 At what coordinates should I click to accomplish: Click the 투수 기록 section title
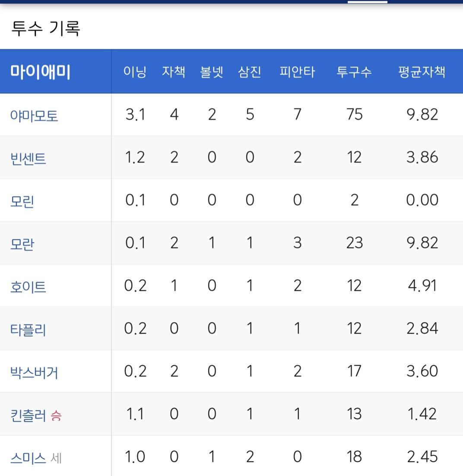click(x=45, y=29)
